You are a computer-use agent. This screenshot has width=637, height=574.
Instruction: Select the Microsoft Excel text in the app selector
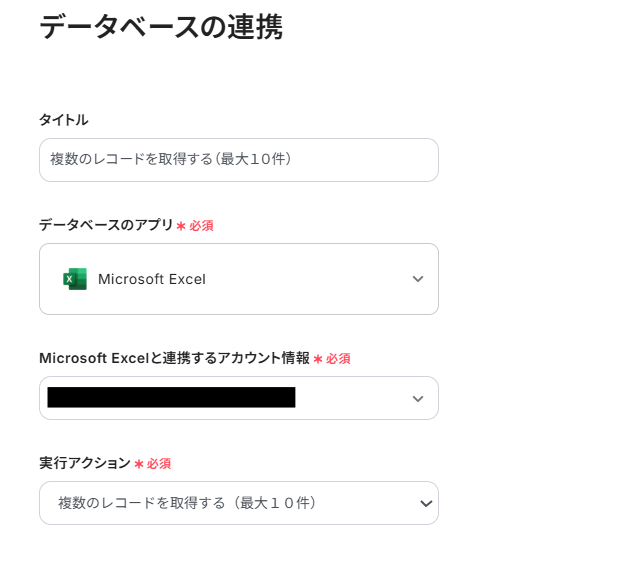point(152,279)
